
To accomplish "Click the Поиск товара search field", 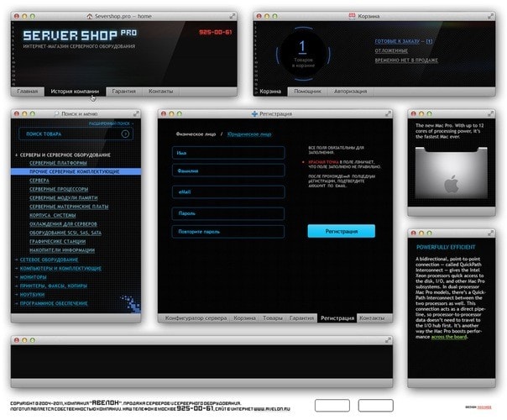I will pyautogui.click(x=76, y=134).
